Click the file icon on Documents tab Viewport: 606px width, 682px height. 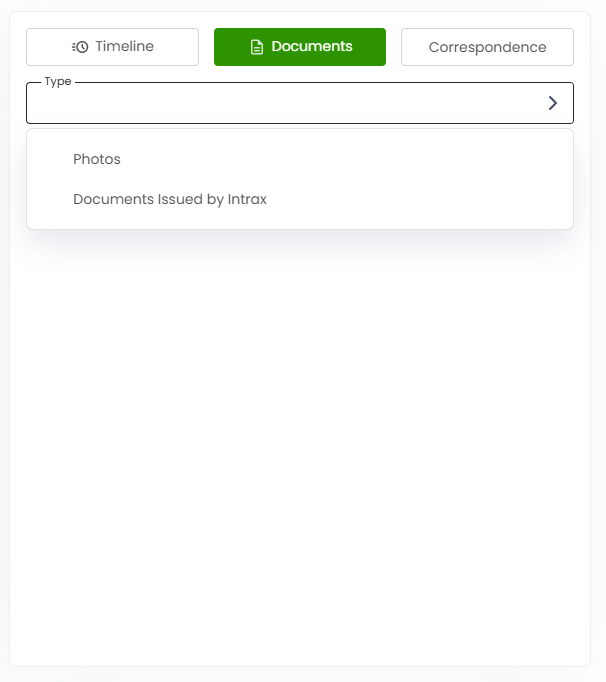click(x=257, y=47)
